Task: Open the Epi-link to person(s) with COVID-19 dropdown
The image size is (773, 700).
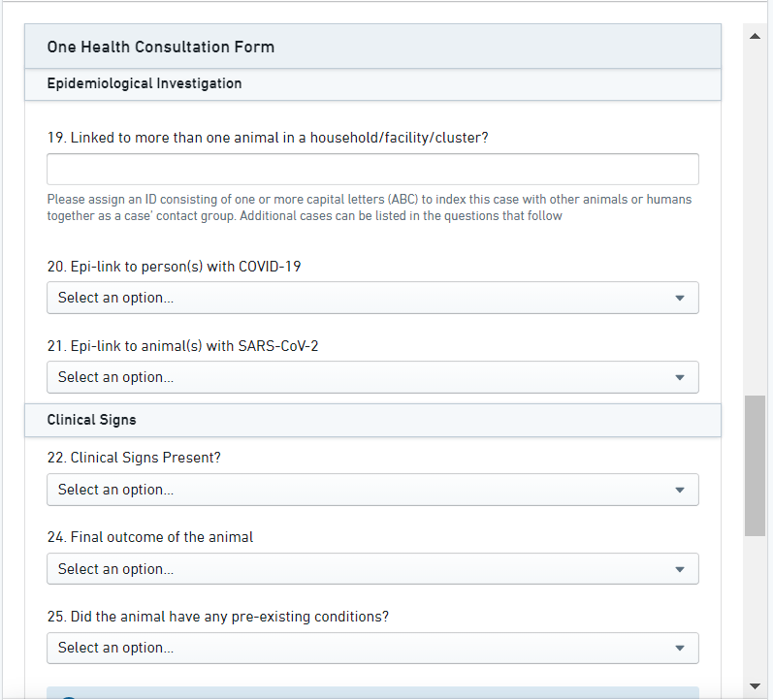Action: (x=372, y=298)
